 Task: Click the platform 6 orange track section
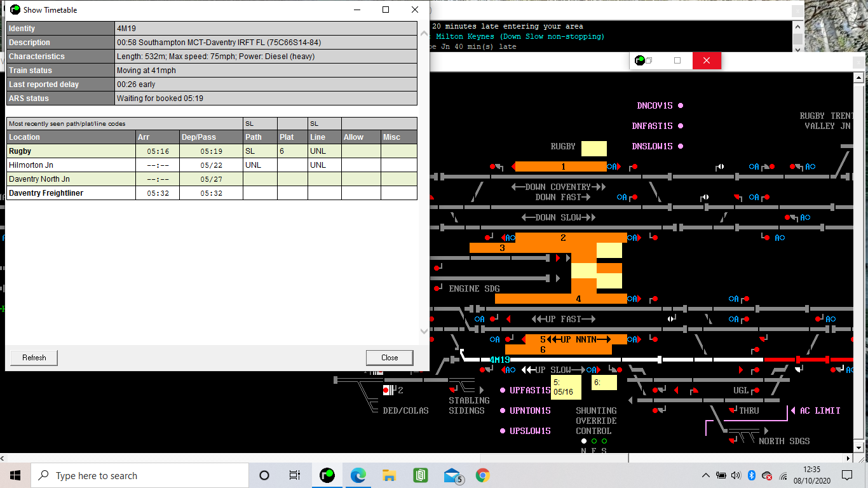(559, 349)
